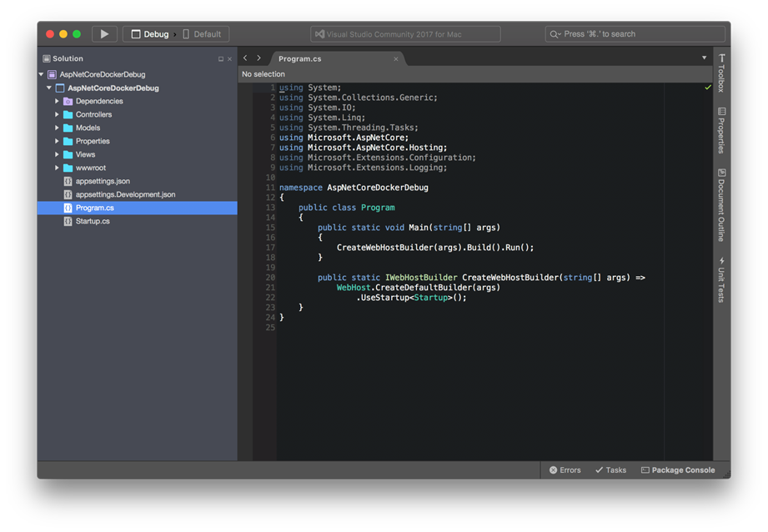
Task: Close the Program.cs editor tab
Action: point(396,59)
